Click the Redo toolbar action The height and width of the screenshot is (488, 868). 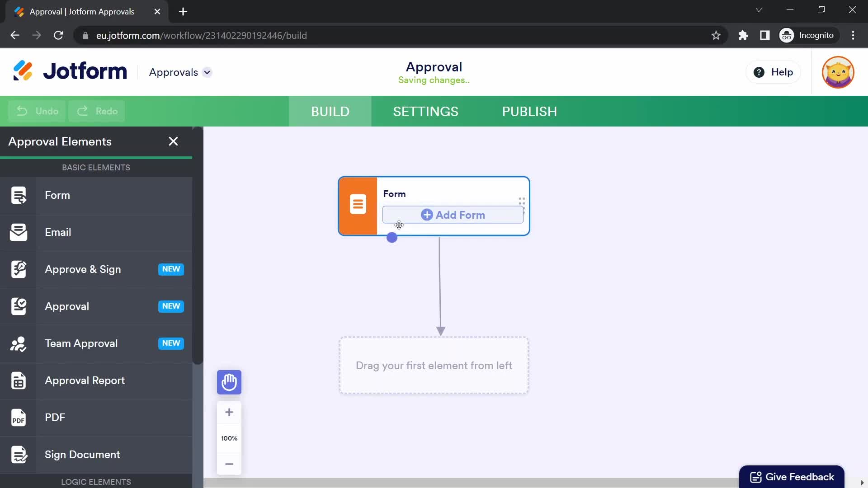[x=97, y=111]
